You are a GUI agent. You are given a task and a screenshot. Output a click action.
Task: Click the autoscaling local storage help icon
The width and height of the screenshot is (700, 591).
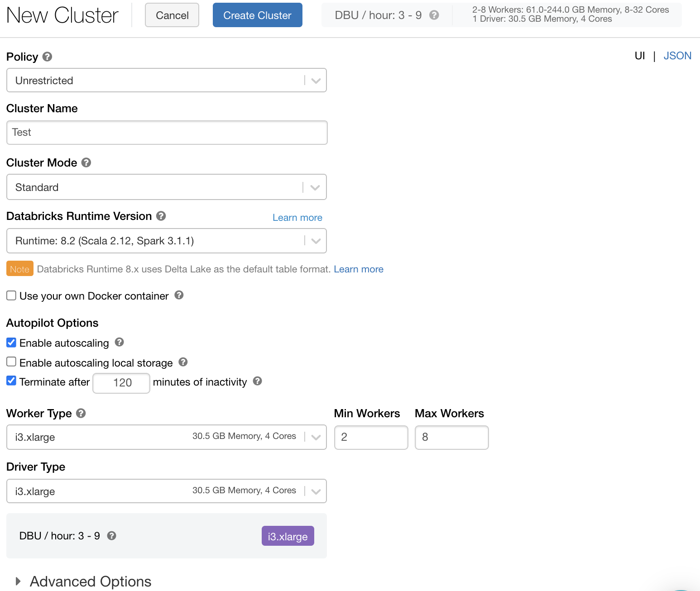(183, 362)
